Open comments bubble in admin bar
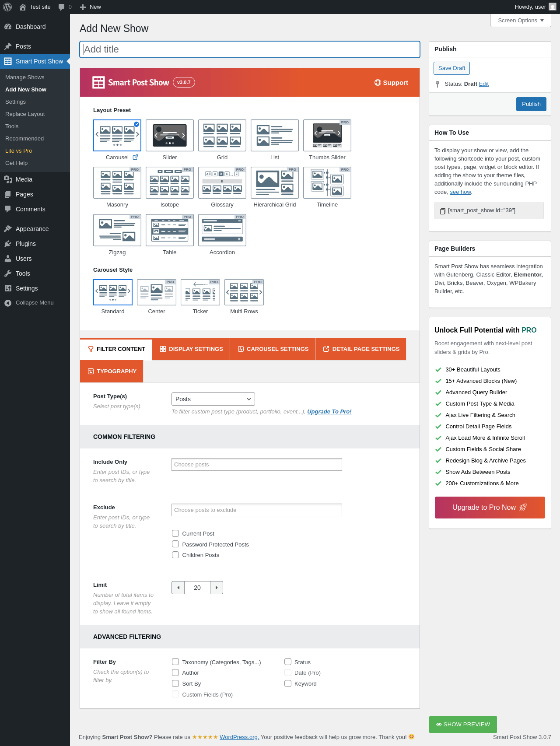This screenshot has width=560, height=746. click(65, 7)
